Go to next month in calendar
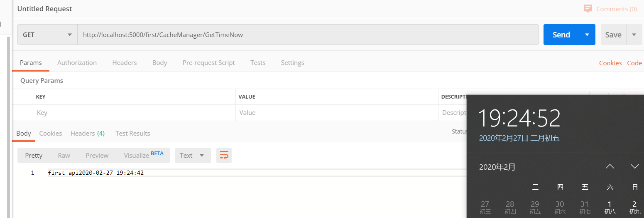Image resolution: width=644 pixels, height=218 pixels. 634,166
